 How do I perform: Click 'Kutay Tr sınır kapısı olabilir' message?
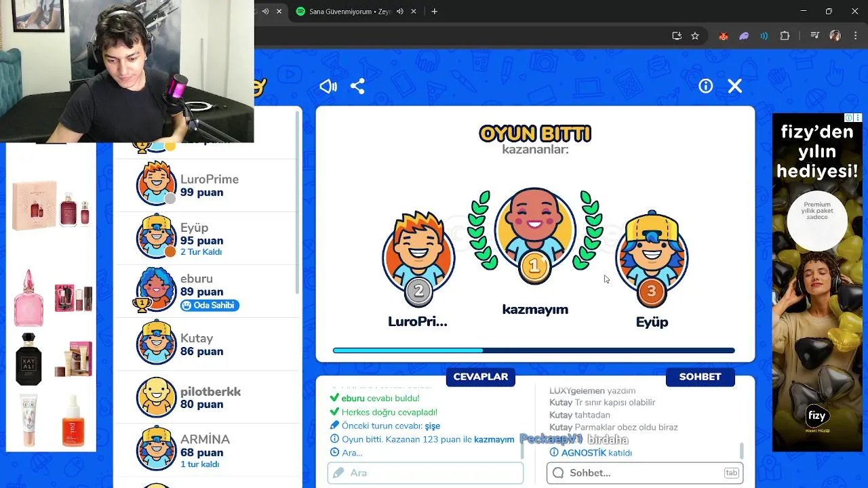click(x=602, y=403)
